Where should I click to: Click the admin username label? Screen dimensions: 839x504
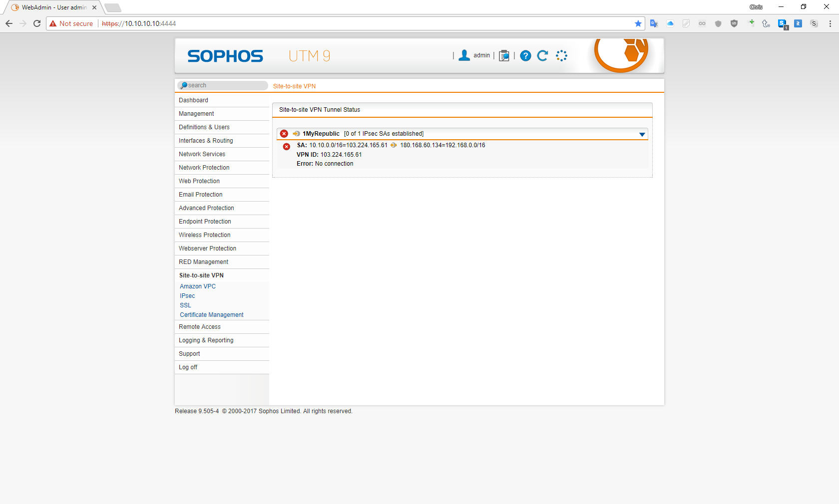click(481, 55)
